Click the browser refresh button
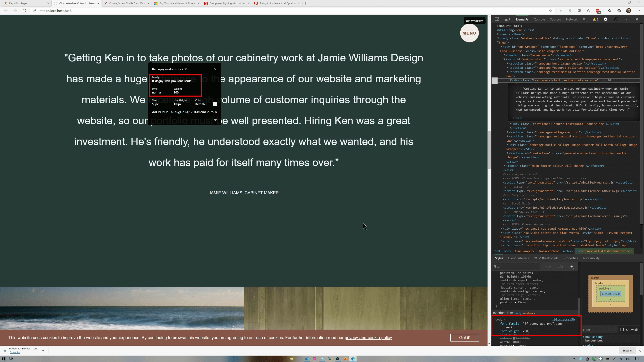Screen dimensions: 644x362 pyautogui.click(x=24, y=11)
